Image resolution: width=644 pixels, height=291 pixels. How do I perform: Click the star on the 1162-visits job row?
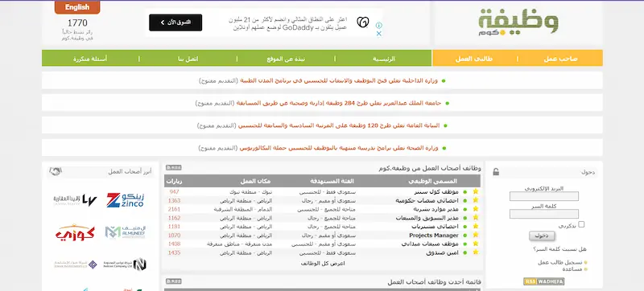tap(476, 218)
